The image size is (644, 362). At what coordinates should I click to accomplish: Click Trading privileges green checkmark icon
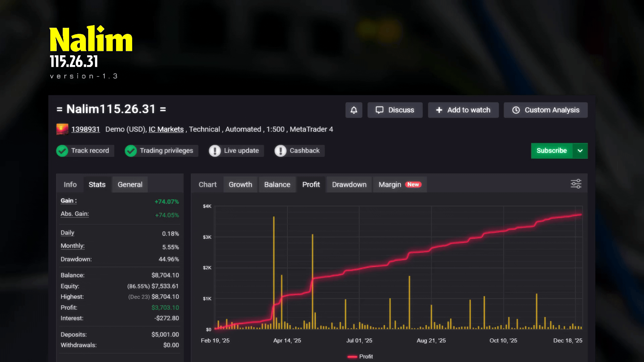[131, 151]
